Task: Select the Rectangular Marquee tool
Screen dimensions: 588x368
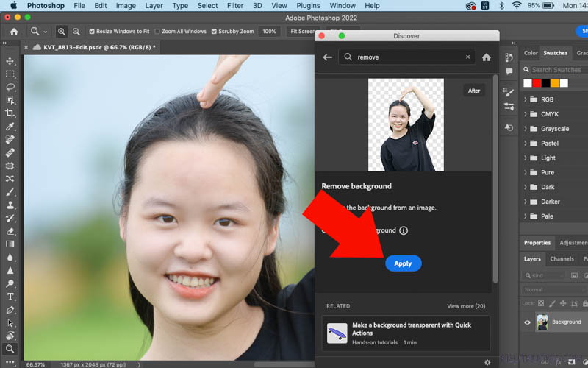Action: 10,74
